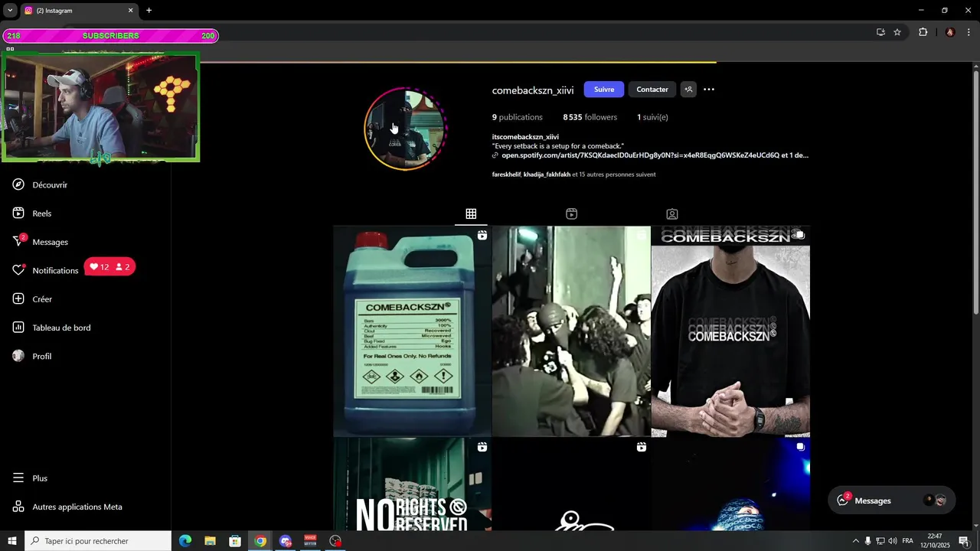Close the Instagram browser tab
Screen dimensions: 980x551
130,11
